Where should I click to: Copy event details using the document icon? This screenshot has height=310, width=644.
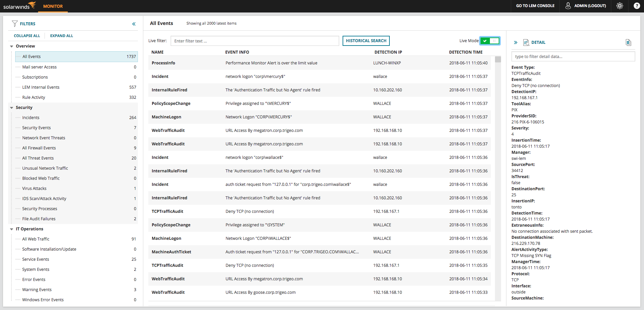628,42
